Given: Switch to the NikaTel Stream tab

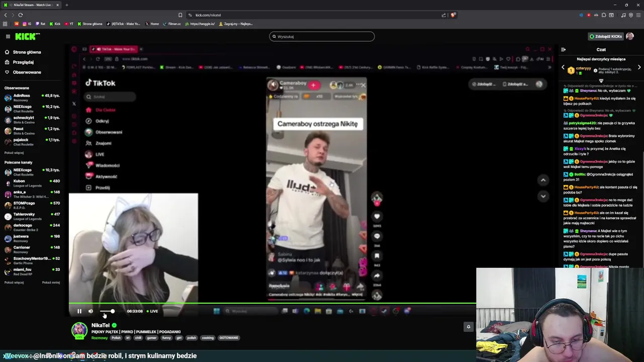Looking at the screenshot, I should [x=30, y=5].
